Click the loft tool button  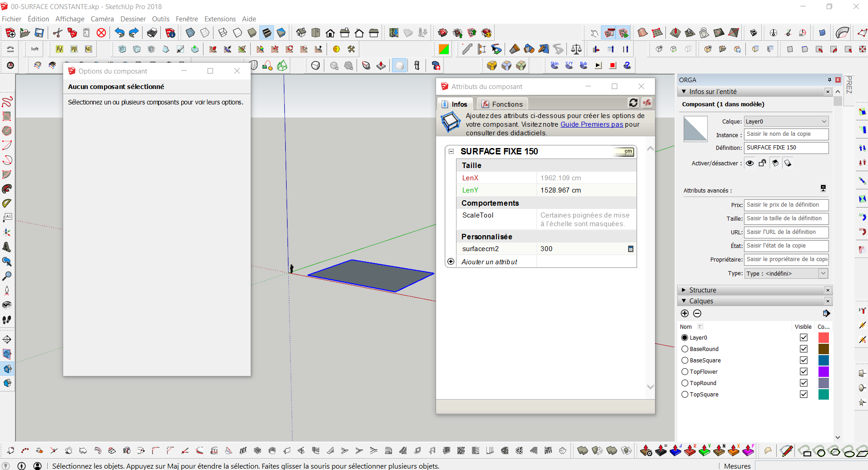35,49
